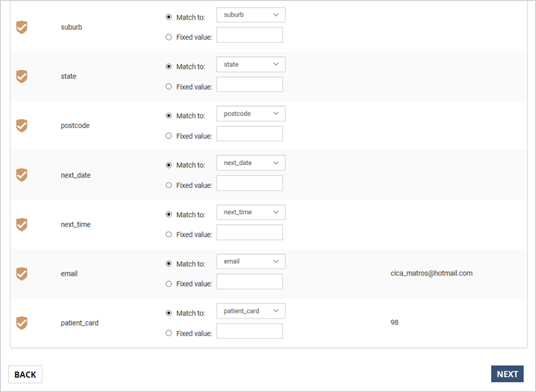The image size is (536, 392).
Task: Click the shield check icon beside patient_card
Action: pyautogui.click(x=22, y=323)
